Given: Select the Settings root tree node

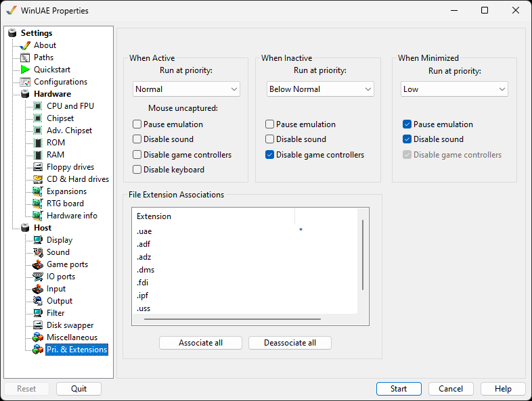Looking at the screenshot, I should tap(37, 33).
